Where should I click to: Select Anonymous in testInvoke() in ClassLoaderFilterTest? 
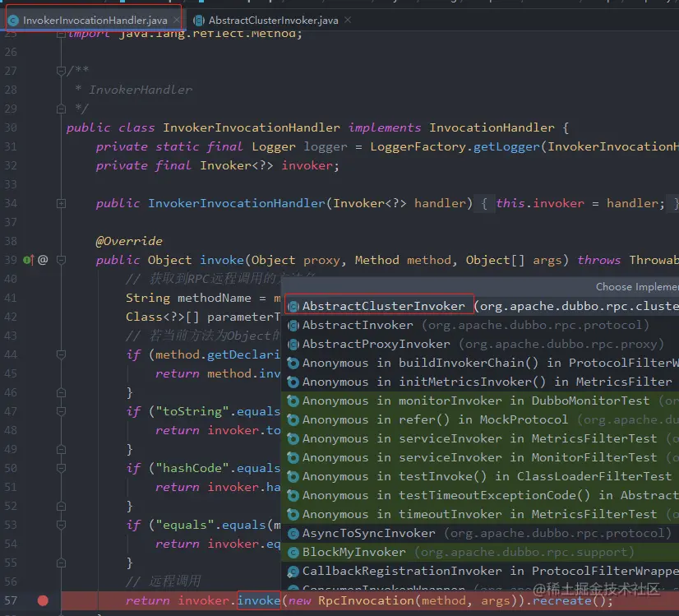480,476
